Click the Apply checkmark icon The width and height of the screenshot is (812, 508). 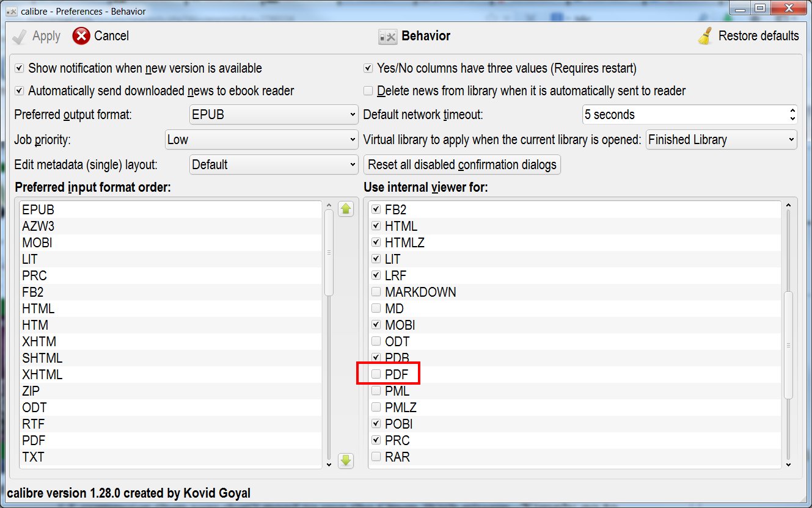pos(20,37)
